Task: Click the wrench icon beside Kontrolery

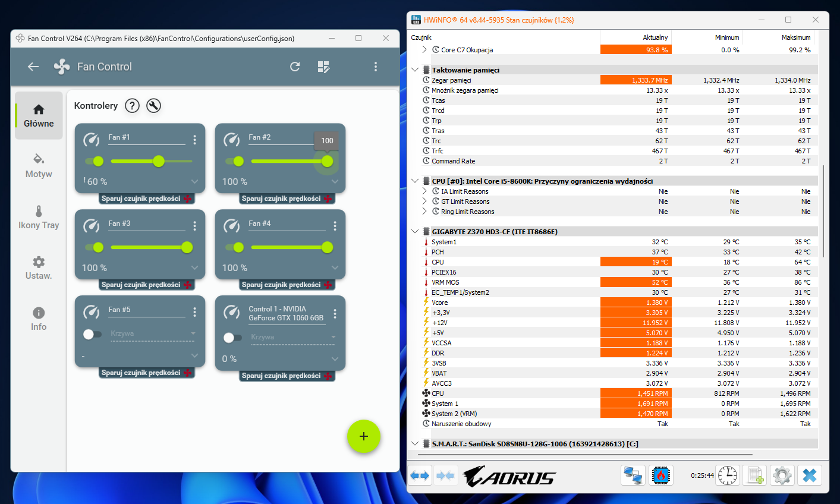Action: 153,106
